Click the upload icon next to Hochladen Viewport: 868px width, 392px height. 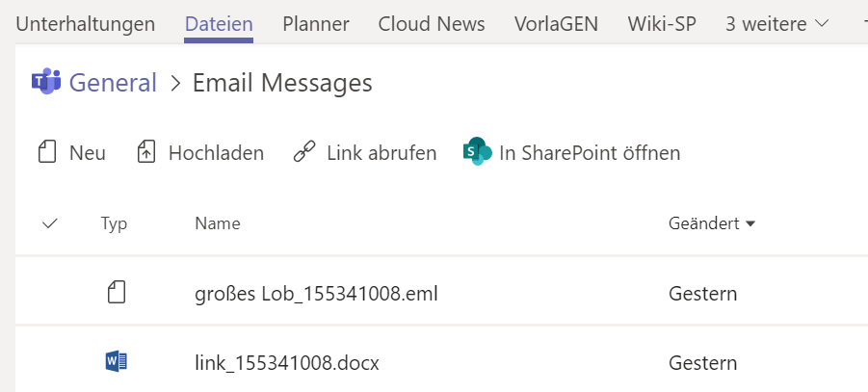146,152
